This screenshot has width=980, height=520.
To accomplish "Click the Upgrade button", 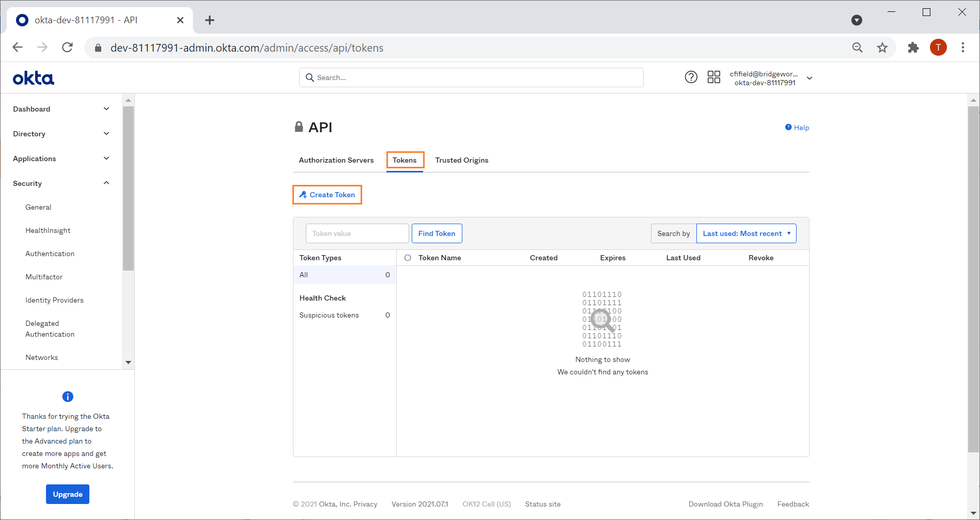I will [x=68, y=494].
